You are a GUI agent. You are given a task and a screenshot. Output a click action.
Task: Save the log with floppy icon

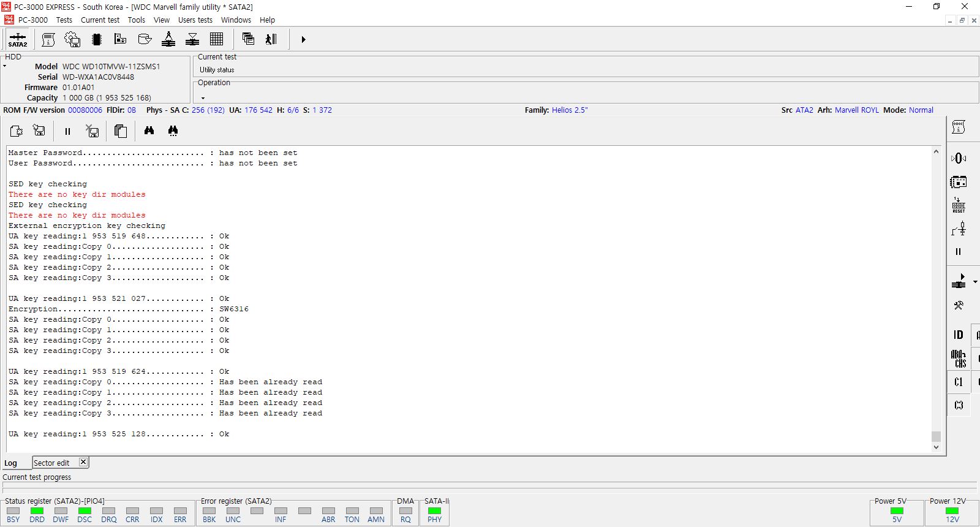pyautogui.click(x=39, y=131)
